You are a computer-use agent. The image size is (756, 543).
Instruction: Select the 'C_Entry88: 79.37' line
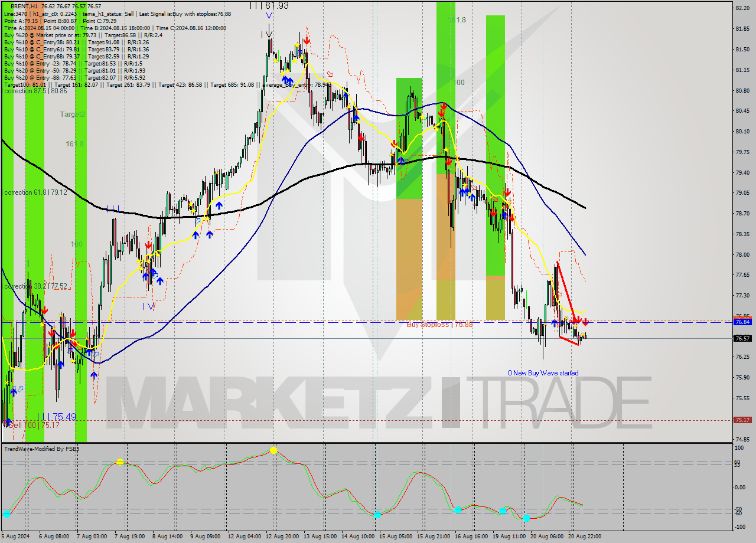pos(76,57)
